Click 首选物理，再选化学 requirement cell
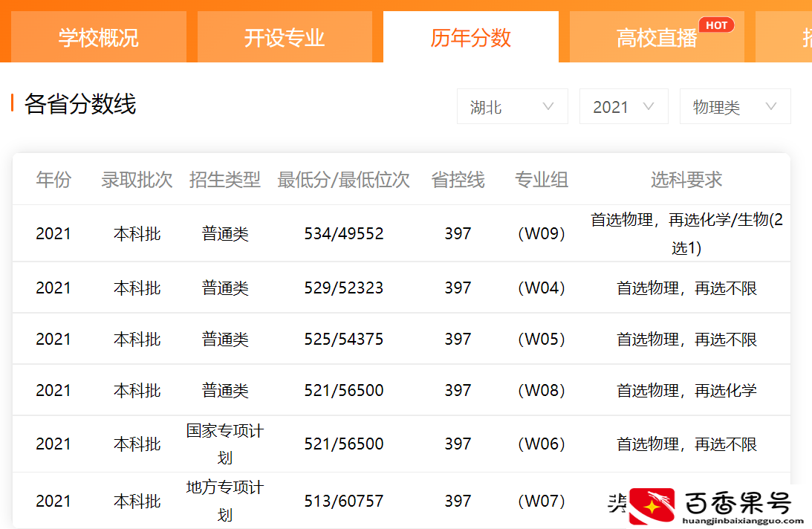 (686, 390)
